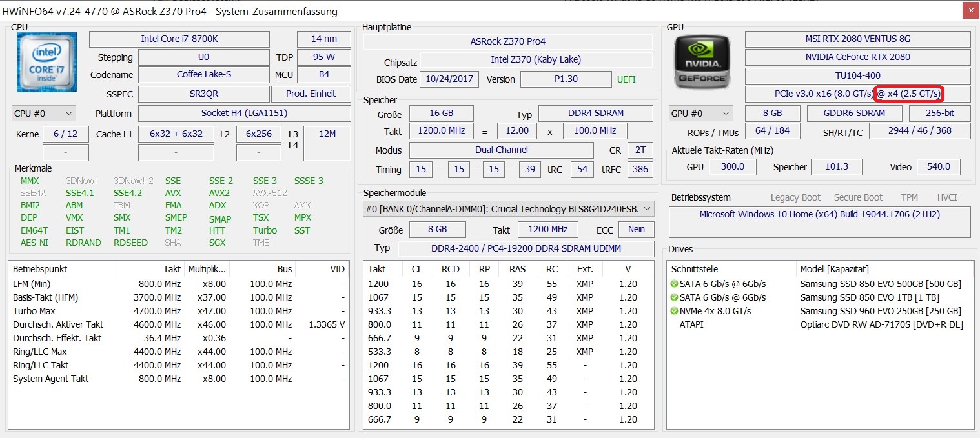Click the SGX feature label
Screen dimensions: 980x438
[218, 243]
